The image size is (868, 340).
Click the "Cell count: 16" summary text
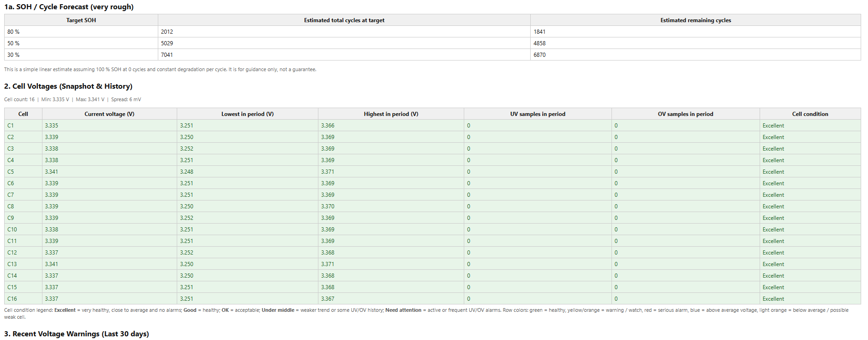pos(19,99)
